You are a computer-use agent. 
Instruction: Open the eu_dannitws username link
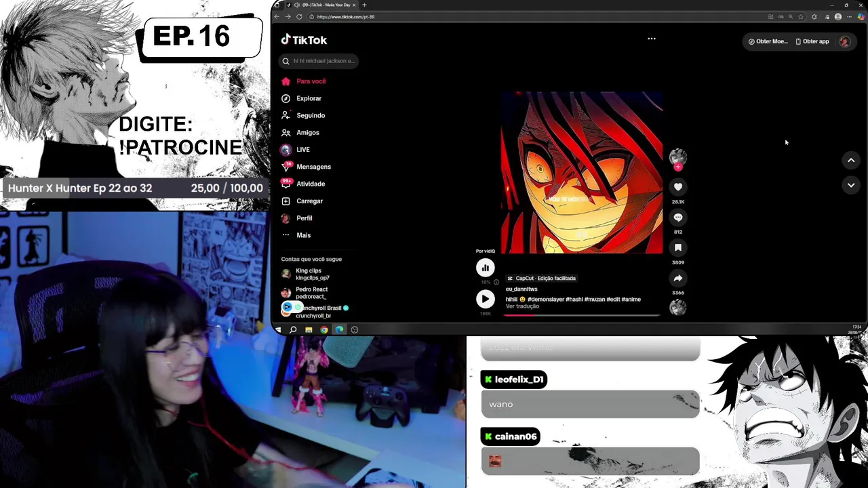pos(521,289)
